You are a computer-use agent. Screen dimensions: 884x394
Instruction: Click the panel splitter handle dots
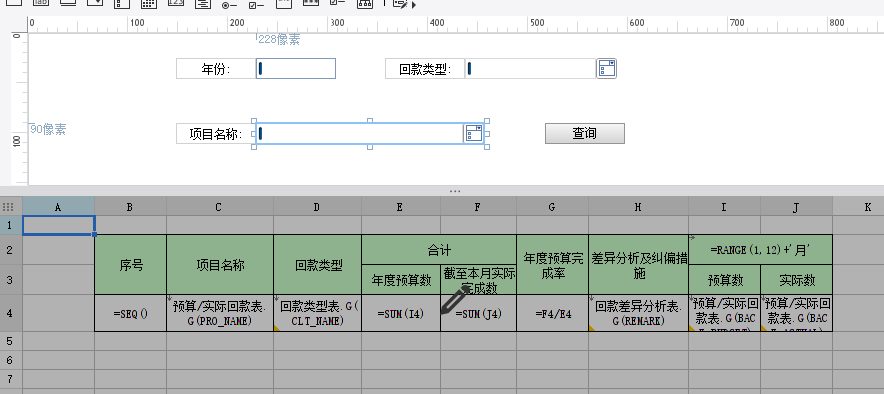point(455,192)
